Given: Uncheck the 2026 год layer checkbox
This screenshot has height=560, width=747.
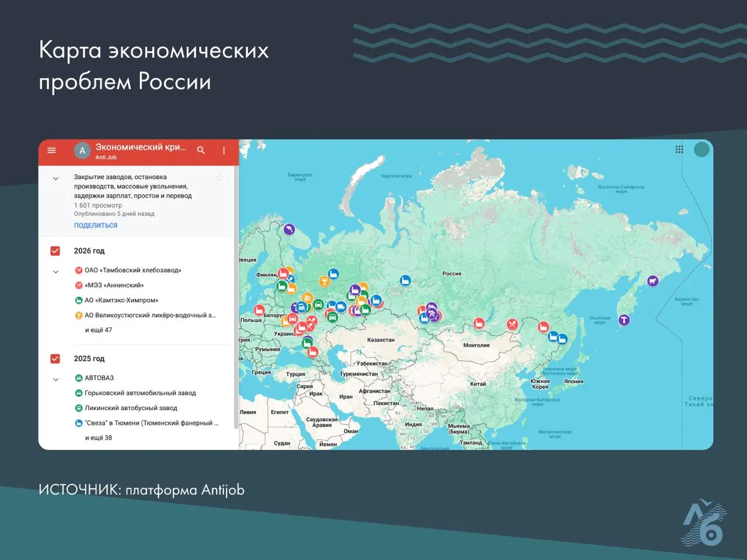Looking at the screenshot, I should pos(55,251).
